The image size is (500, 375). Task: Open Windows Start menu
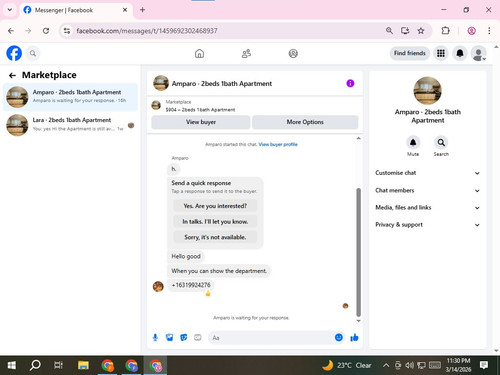12,365
